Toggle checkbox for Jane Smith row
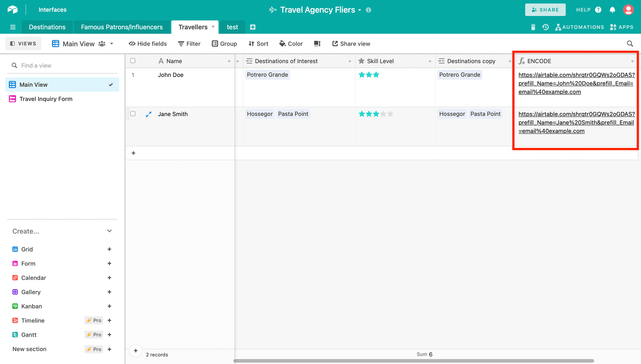 (x=133, y=113)
